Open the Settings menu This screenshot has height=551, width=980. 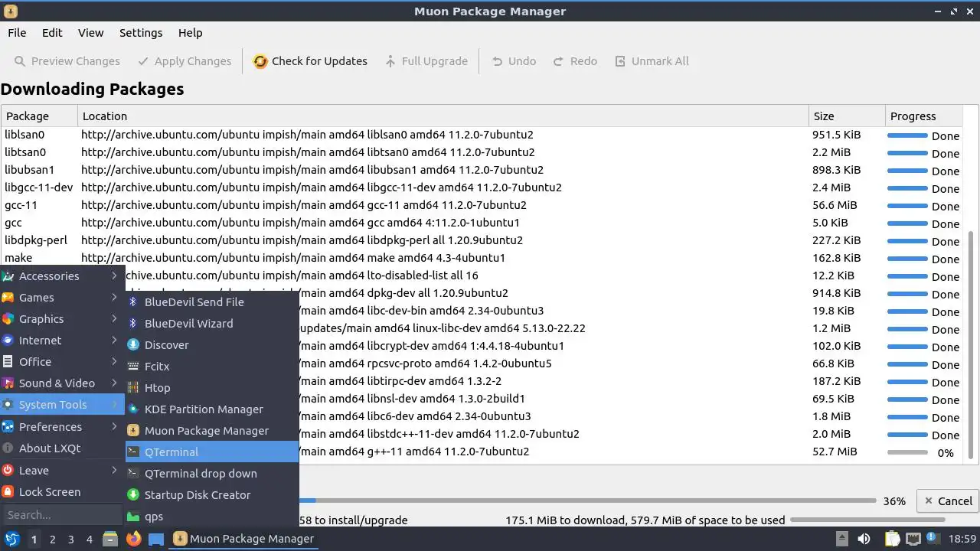[x=141, y=33]
